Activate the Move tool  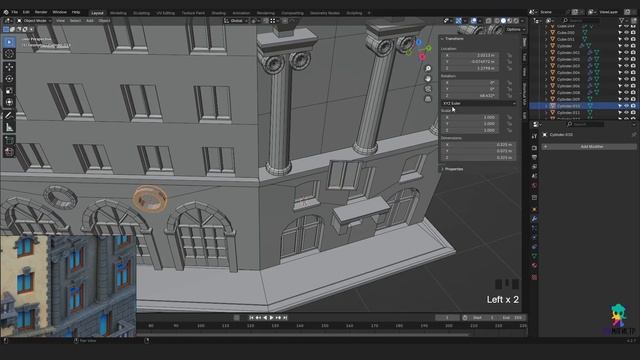[x=9, y=67]
